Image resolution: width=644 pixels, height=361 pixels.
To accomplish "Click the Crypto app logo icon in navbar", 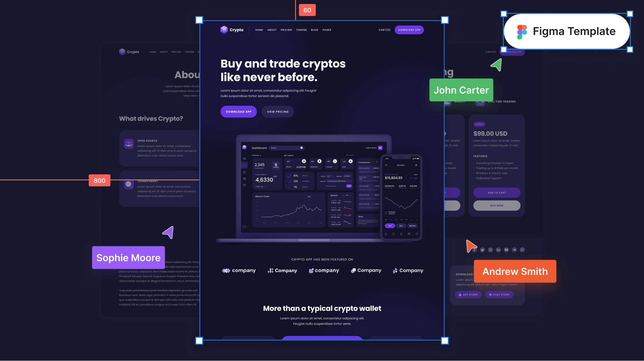I will tap(224, 30).
